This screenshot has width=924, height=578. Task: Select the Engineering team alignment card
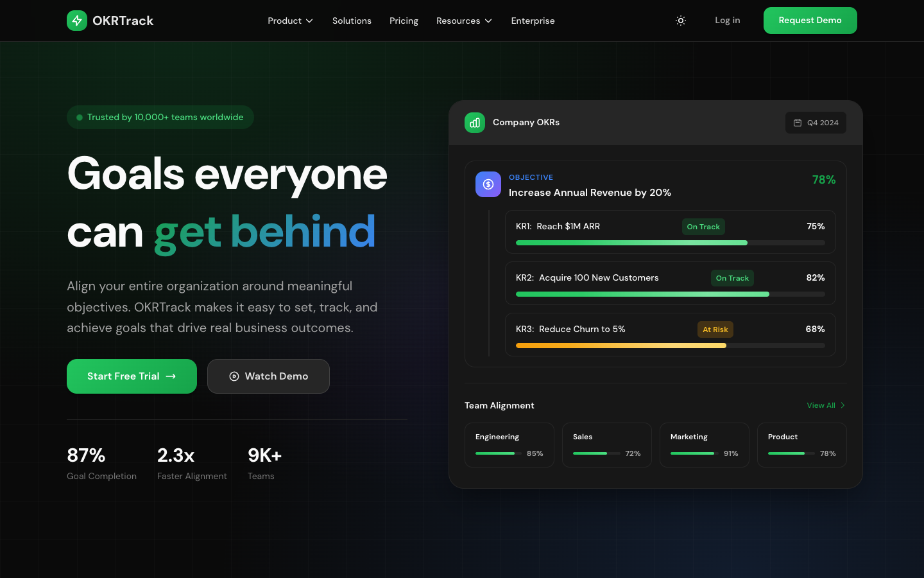point(509,444)
